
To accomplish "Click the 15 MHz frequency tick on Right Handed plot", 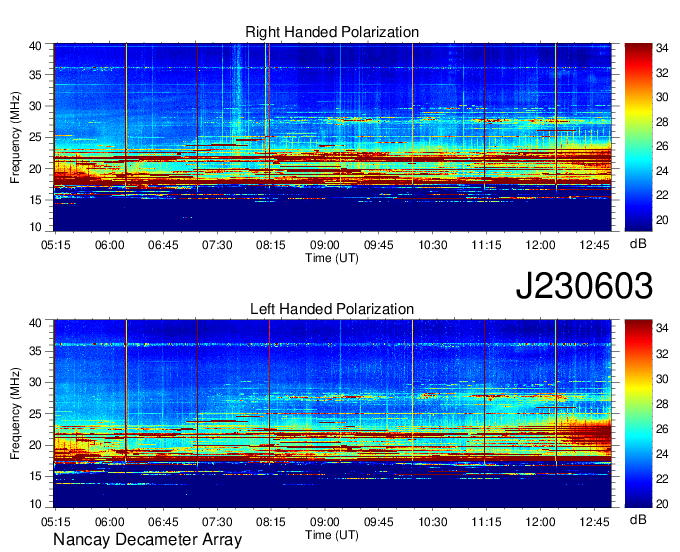I will [36, 200].
